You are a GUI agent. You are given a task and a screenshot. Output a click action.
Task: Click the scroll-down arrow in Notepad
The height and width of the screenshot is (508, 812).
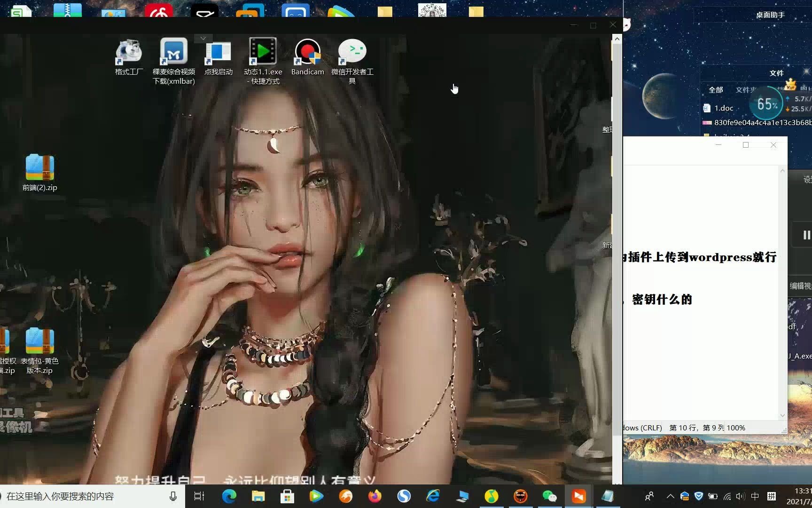[x=782, y=415]
